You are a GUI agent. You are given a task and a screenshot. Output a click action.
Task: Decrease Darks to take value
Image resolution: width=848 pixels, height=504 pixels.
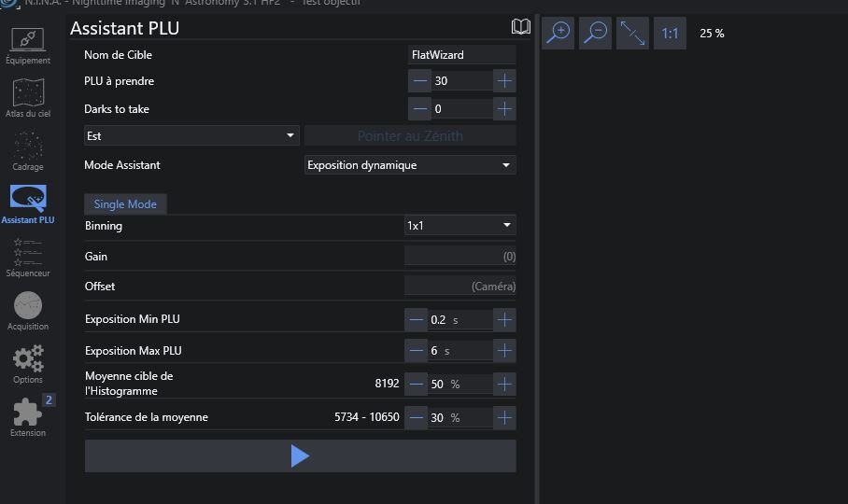click(419, 109)
